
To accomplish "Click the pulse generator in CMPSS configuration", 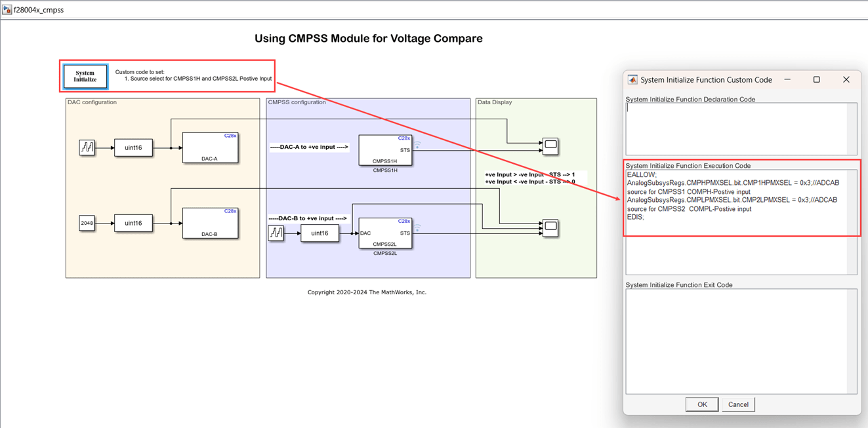I will [276, 233].
